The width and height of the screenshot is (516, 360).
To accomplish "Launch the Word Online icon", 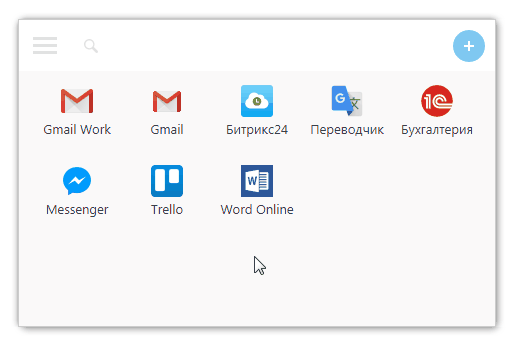I will (x=257, y=181).
